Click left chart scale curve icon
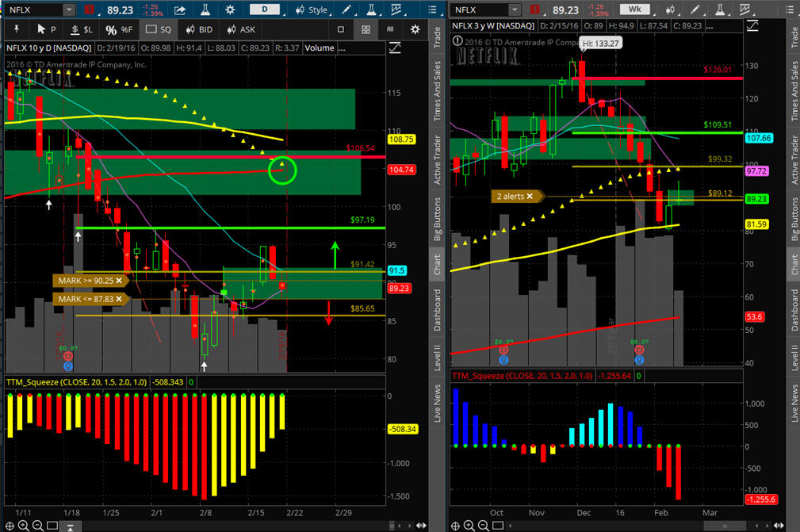The height and width of the screenshot is (532, 800). pyautogui.click(x=395, y=48)
